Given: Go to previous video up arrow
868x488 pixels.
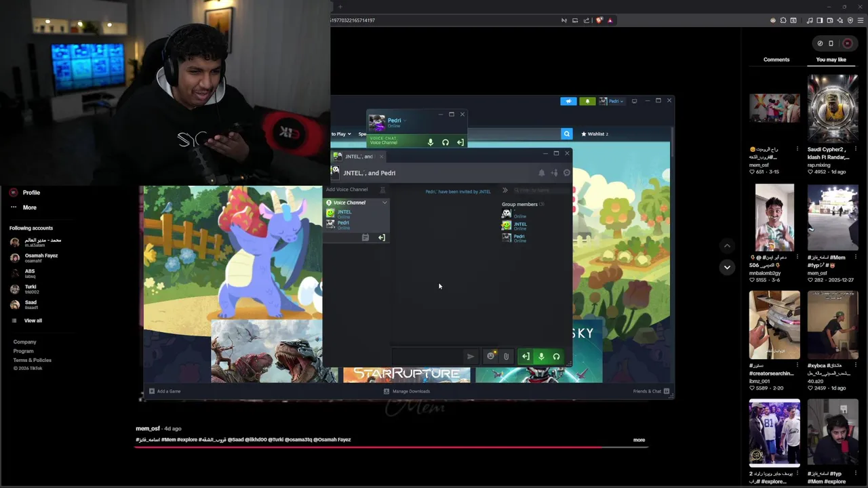Looking at the screenshot, I should (727, 246).
